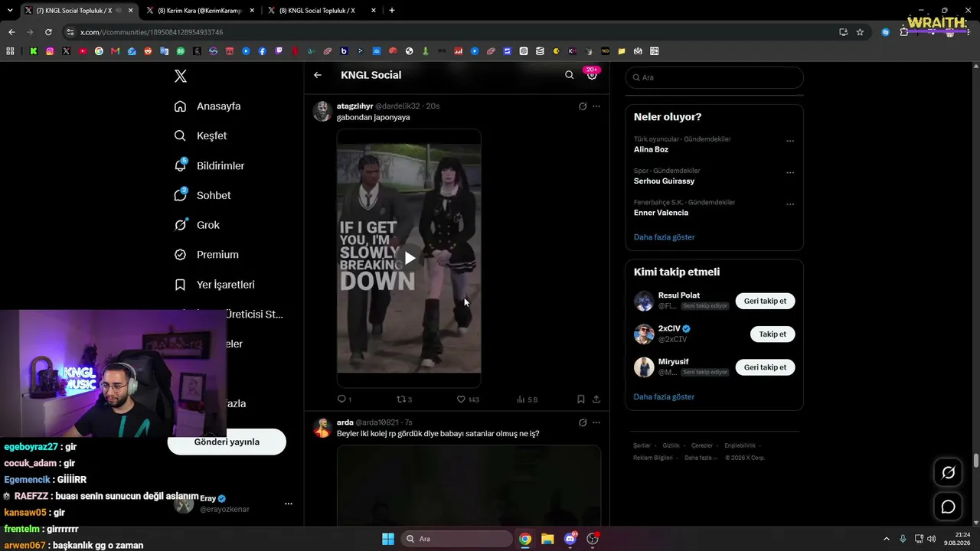Open Yer İşaretleri bookmarks
This screenshot has height=551, width=980.
point(214,285)
